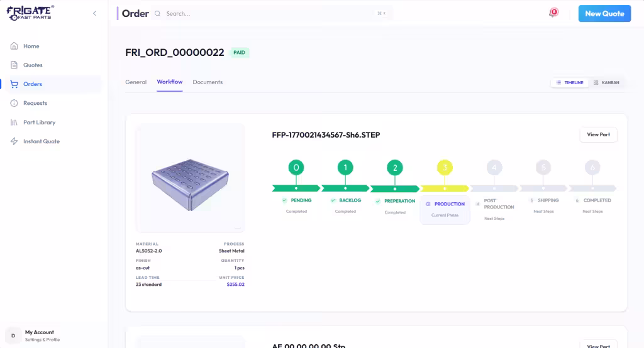The width and height of the screenshot is (644, 348).
Task: Click the AL5052-2.0 material value
Action: (148, 251)
